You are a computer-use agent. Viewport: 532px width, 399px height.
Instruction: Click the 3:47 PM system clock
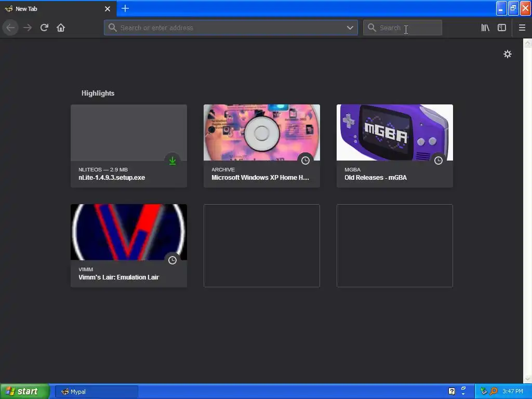tap(513, 391)
